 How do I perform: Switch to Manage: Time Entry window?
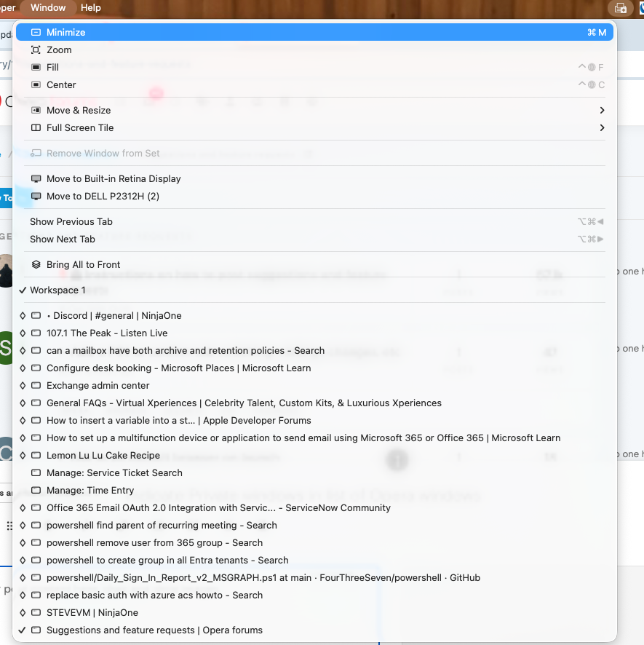(x=314, y=491)
